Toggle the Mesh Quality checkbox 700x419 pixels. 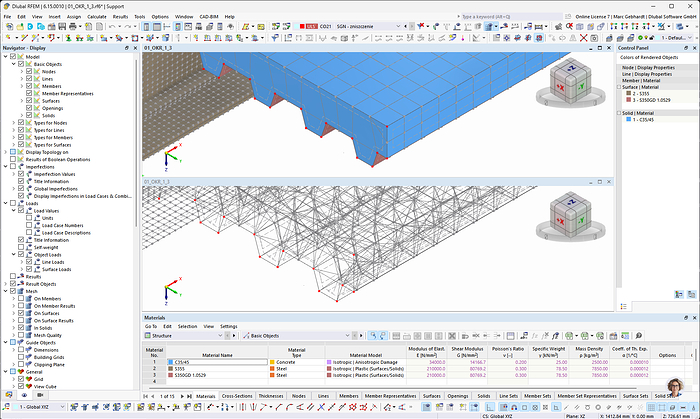(21, 335)
